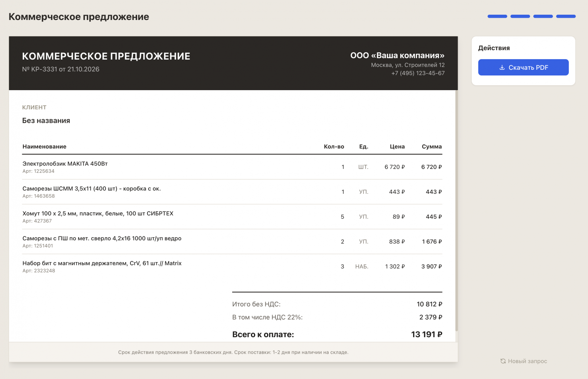588x379 pixels.
Task: Select the item Электролобзик MAKITA 450Вт
Action: (65, 164)
